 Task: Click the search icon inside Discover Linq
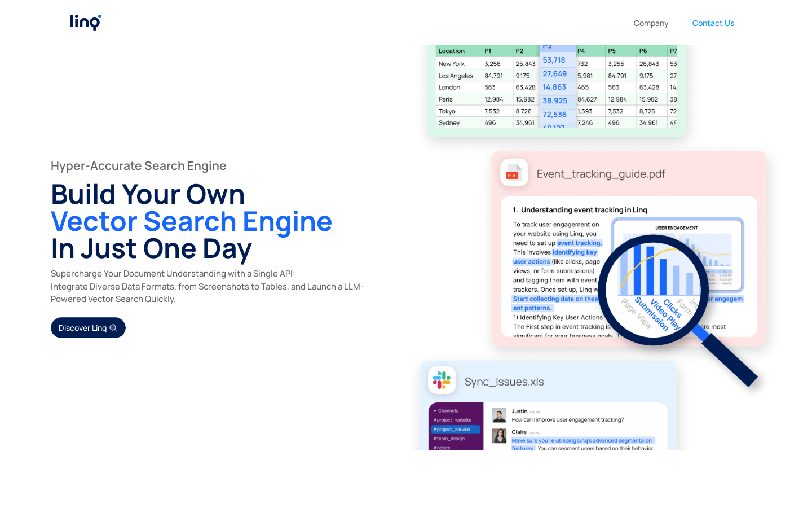(113, 328)
